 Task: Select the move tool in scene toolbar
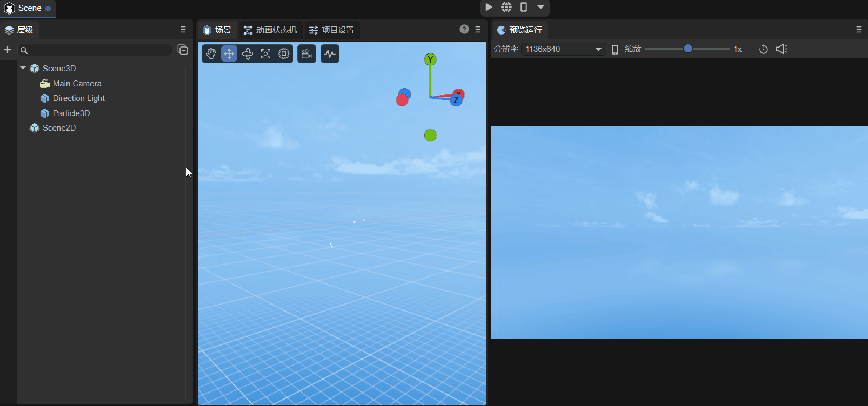click(229, 53)
